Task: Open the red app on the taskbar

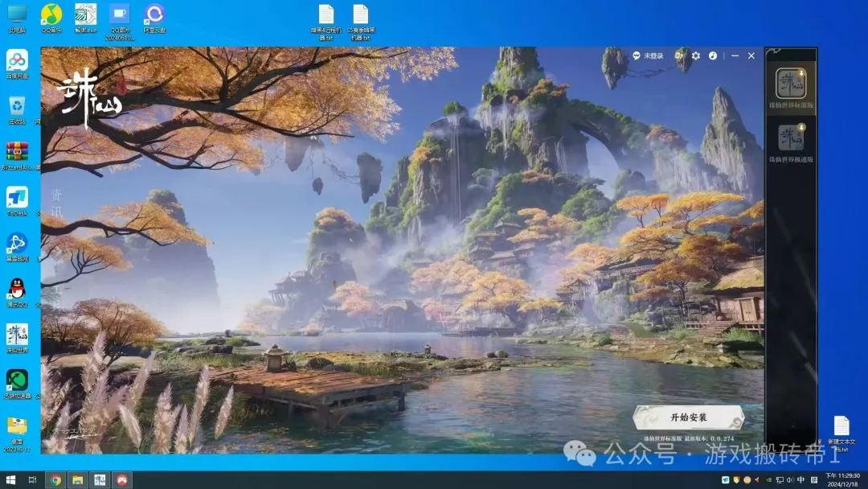Action: click(x=122, y=479)
